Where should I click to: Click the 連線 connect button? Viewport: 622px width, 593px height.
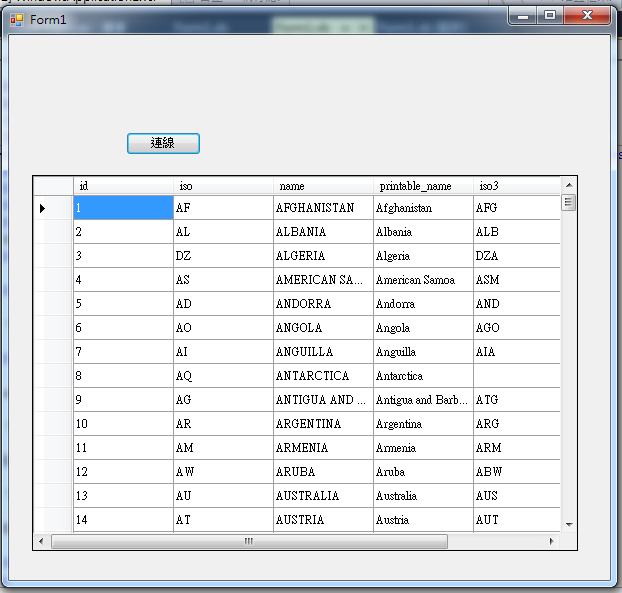tap(163, 143)
